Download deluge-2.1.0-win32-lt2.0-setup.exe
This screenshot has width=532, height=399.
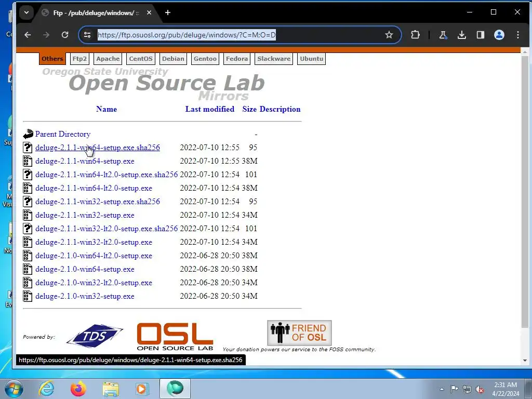(94, 283)
